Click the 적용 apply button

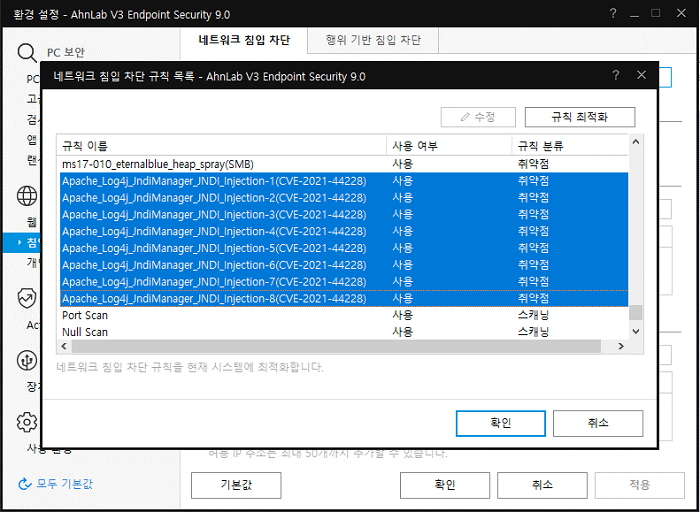[x=639, y=485]
